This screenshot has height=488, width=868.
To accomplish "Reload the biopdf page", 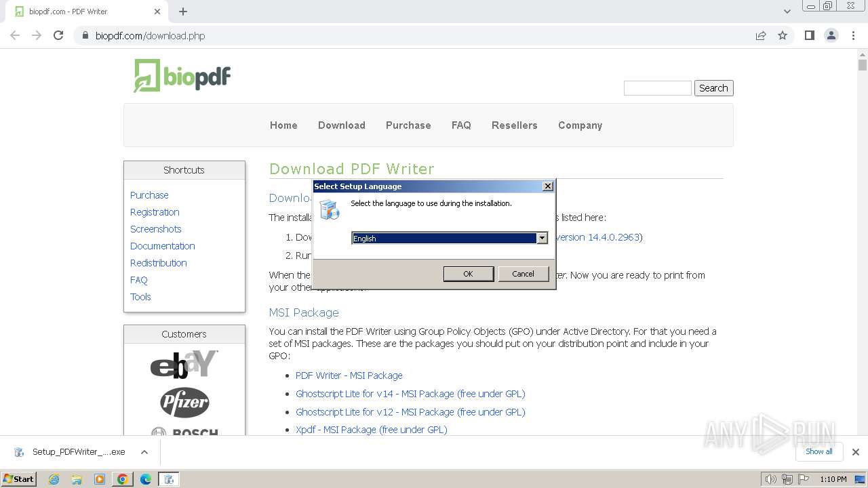I will pyautogui.click(x=58, y=35).
